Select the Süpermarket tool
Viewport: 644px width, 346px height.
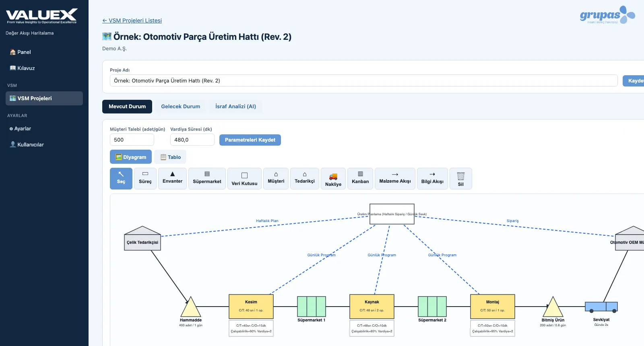[207, 179]
